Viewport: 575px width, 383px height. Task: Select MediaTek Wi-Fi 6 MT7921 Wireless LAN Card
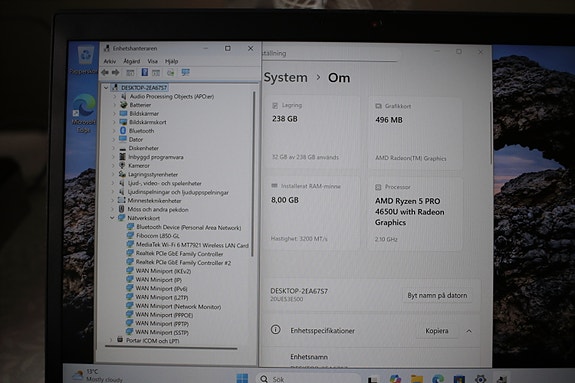[x=192, y=245]
